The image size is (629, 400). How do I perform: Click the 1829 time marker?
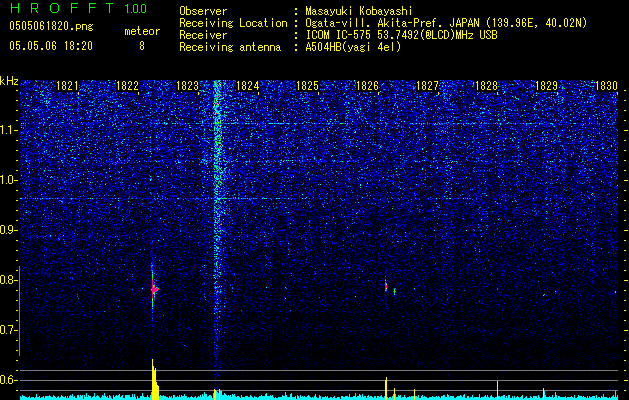click(546, 86)
